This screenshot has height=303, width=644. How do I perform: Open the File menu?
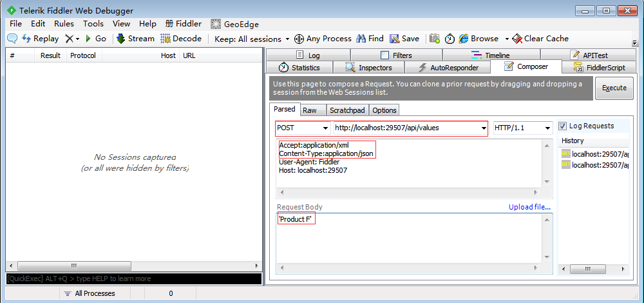(x=15, y=24)
